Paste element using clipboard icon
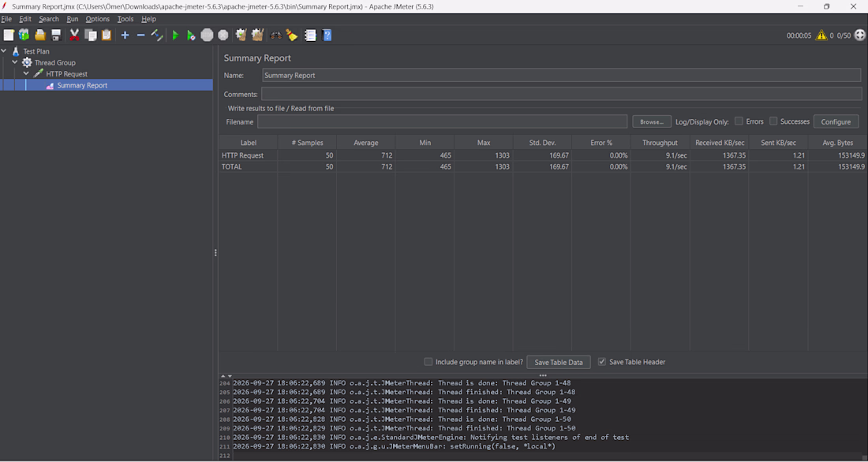This screenshot has height=462, width=868. [x=107, y=35]
